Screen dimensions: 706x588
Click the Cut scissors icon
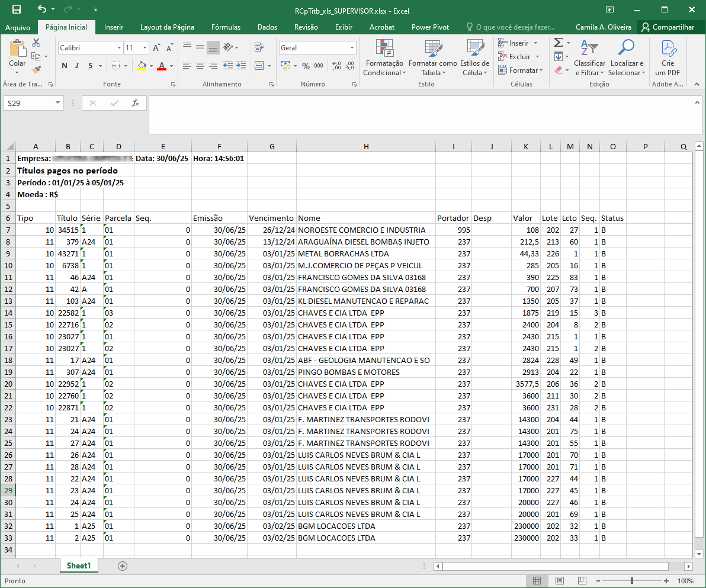point(36,42)
